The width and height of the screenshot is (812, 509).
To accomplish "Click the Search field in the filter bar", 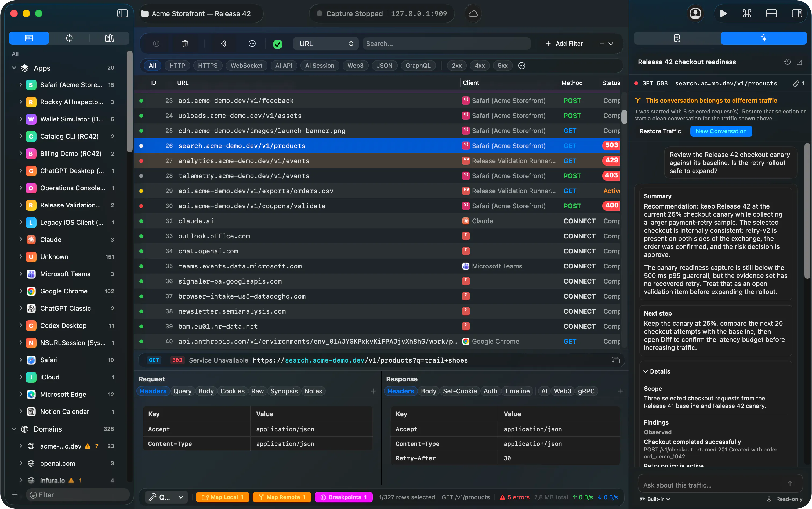I will click(x=446, y=44).
